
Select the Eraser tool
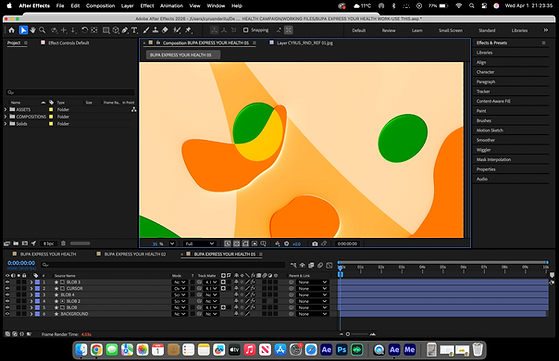click(x=165, y=30)
